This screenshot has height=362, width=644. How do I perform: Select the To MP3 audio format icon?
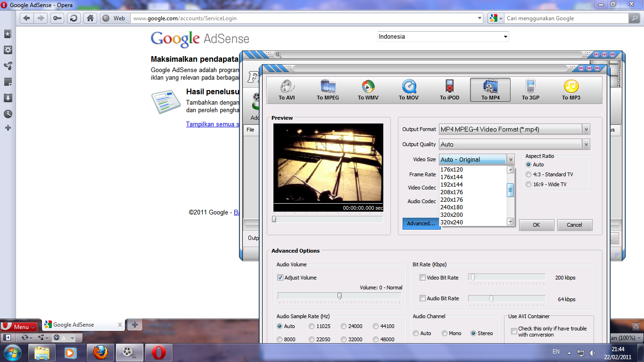571,90
